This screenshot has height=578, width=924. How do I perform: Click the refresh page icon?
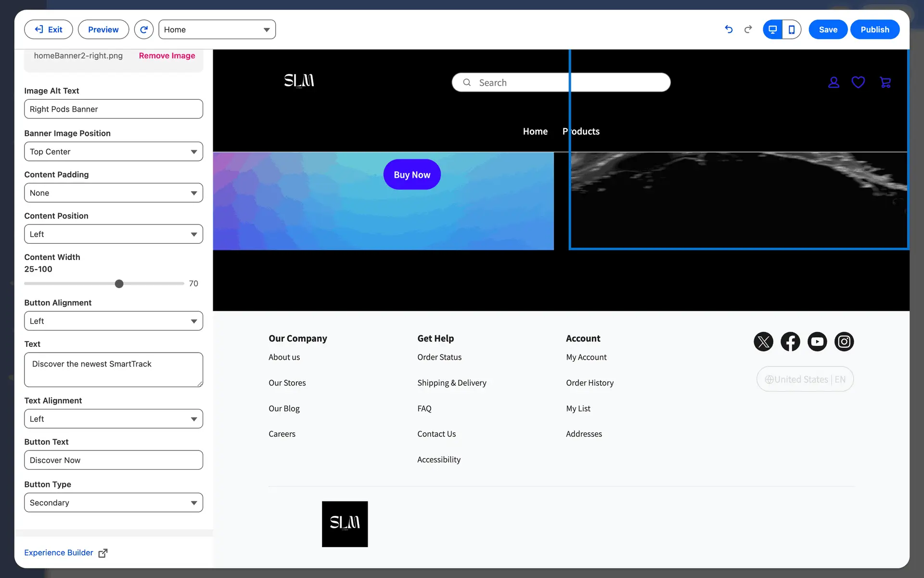click(143, 29)
